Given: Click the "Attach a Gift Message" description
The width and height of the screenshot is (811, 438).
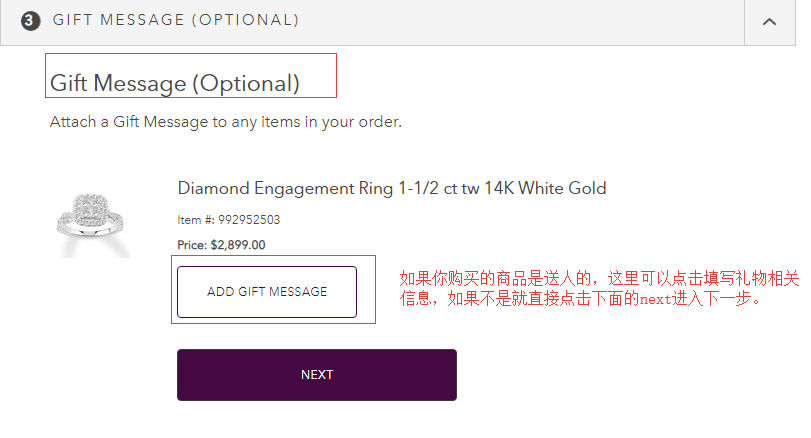Looking at the screenshot, I should point(225,122).
